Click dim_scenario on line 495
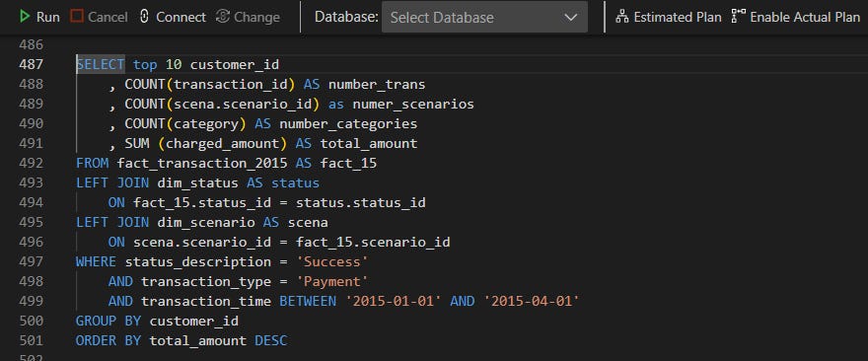The width and height of the screenshot is (868, 361). coord(206,223)
